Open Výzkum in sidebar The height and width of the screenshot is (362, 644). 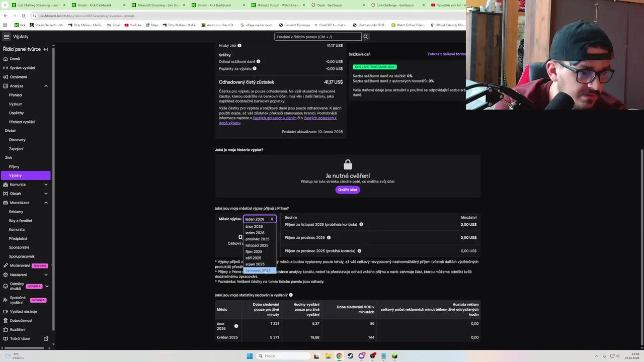point(16,104)
